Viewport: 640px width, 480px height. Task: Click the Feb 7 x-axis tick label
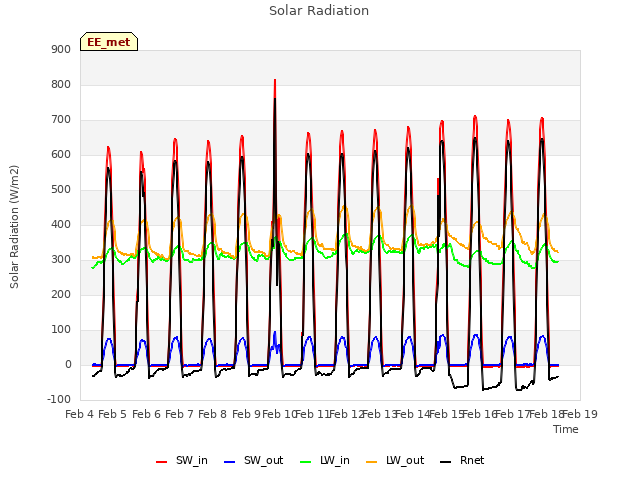[180, 414]
